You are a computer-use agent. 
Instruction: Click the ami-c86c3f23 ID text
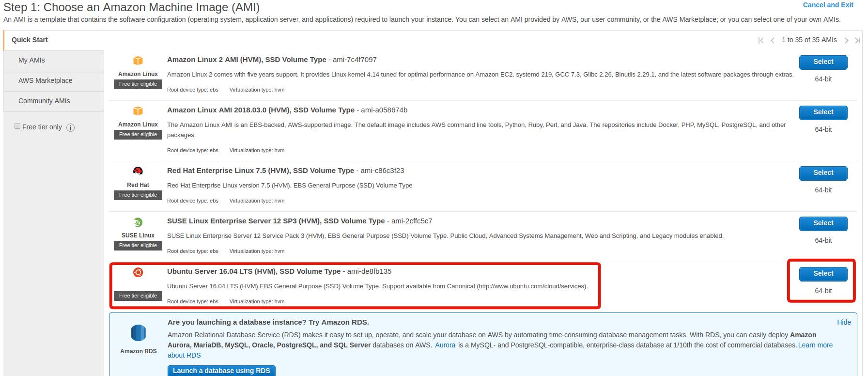(382, 171)
